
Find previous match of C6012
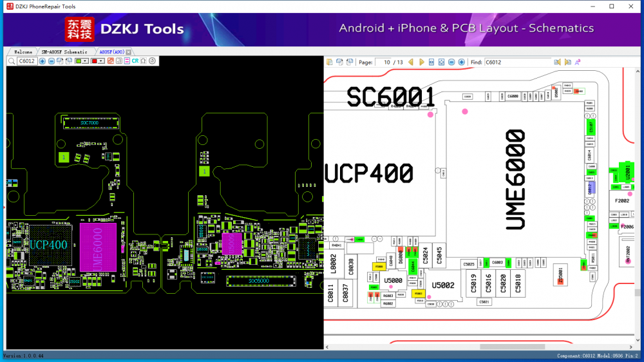click(557, 62)
